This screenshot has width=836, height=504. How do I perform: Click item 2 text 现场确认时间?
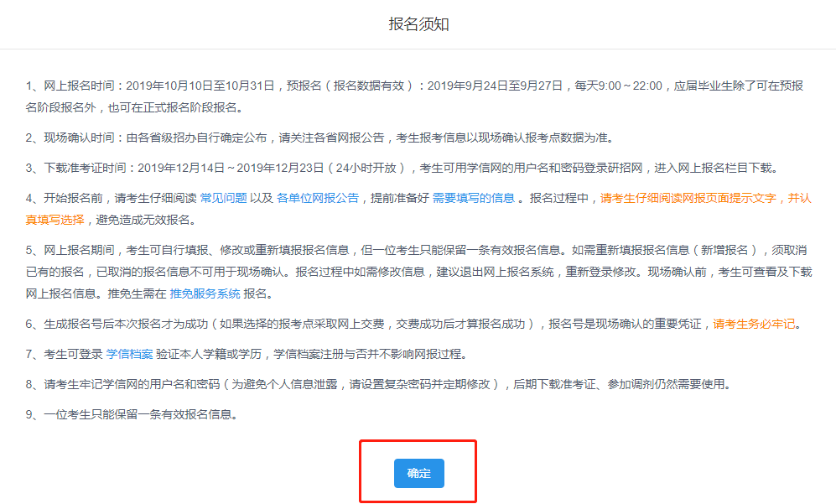[x=79, y=138]
